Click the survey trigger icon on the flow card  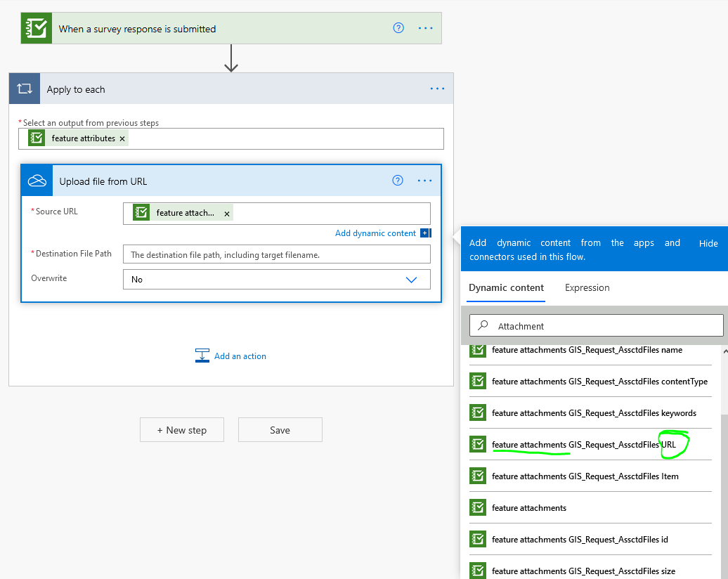coord(36,28)
